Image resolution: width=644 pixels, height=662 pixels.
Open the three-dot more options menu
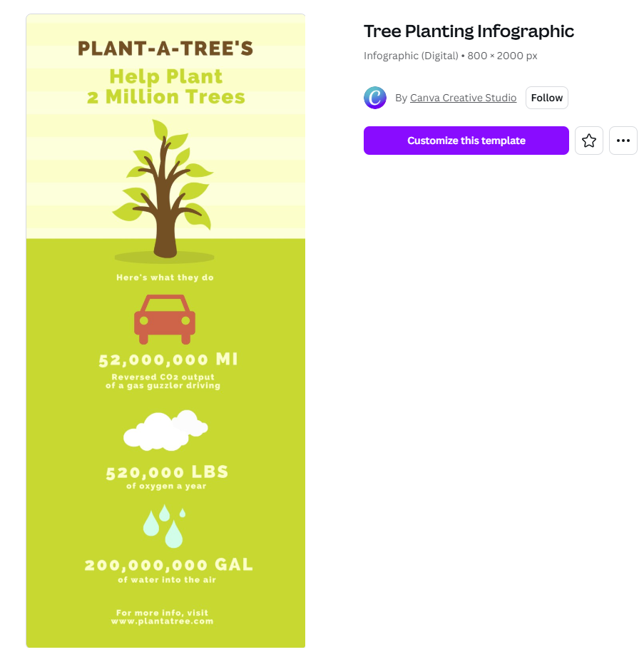(623, 141)
